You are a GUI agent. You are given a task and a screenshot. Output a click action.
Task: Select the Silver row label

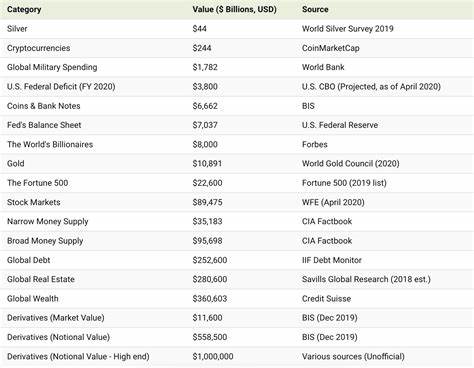pyautogui.click(x=17, y=29)
